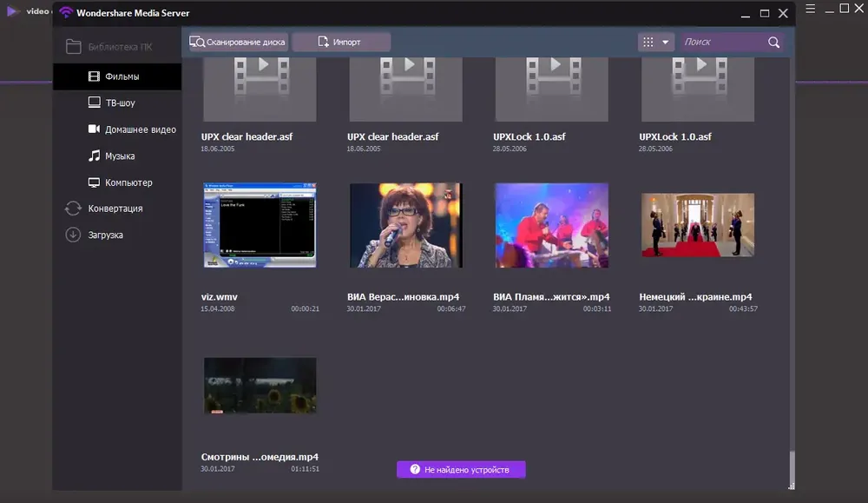
Task: Click the grid view icon
Action: pos(648,42)
